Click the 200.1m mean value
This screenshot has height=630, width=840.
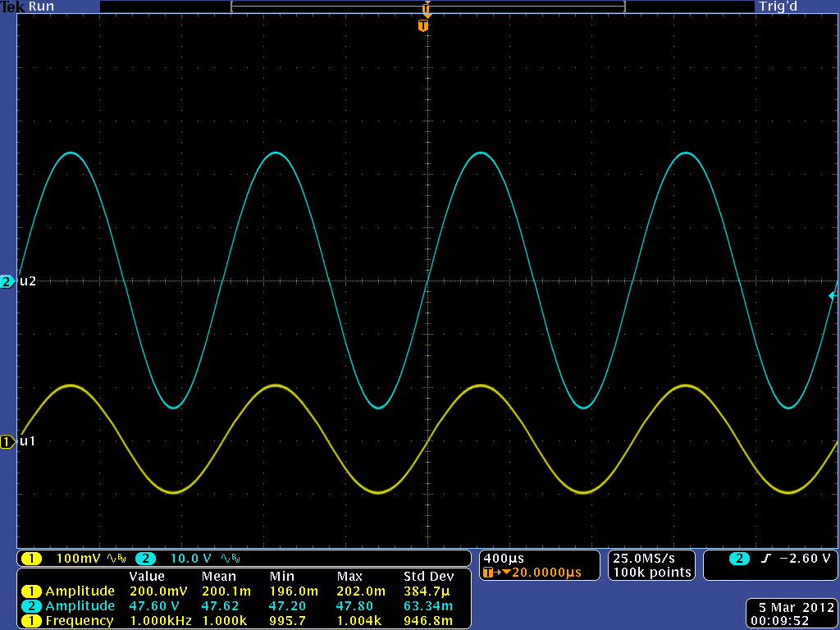[x=226, y=591]
